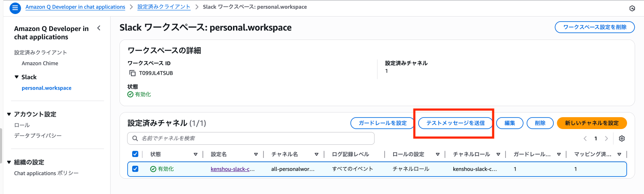This screenshot has height=194, width=644.
Task: Sort by チャネルロール column arrow
Action: pos(498,155)
